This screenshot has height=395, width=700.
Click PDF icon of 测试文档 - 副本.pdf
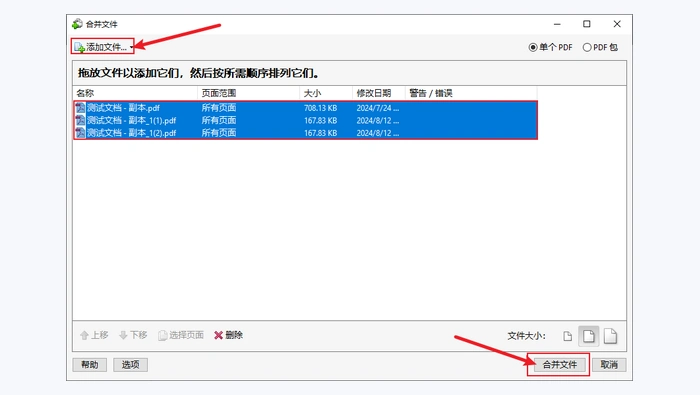point(80,108)
